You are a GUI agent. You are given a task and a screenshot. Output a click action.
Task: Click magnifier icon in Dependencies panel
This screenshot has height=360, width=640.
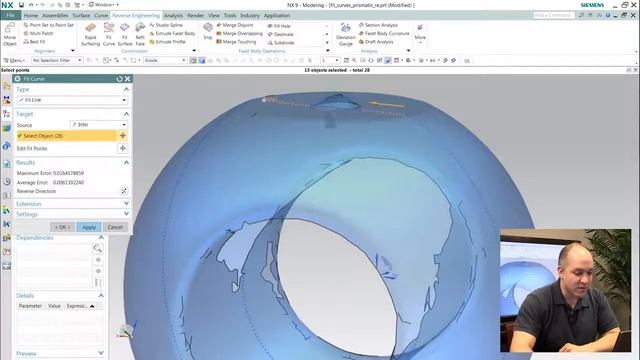[x=98, y=248]
